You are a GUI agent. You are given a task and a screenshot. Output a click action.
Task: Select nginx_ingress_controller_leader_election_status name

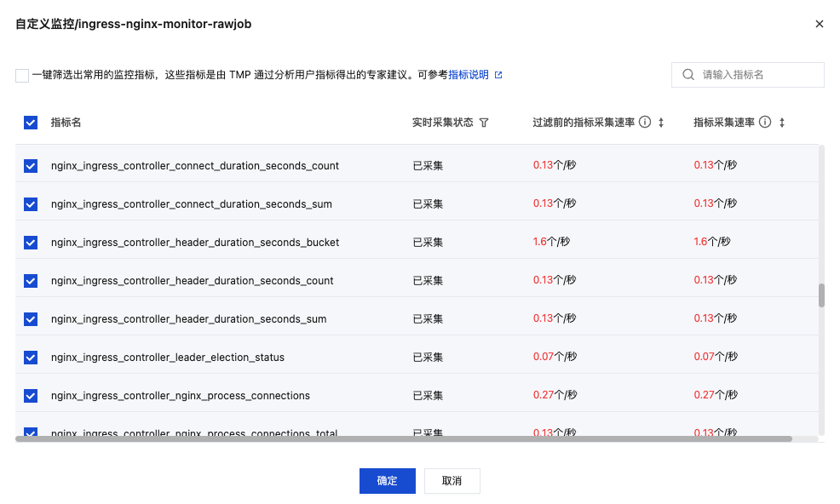[168, 358]
